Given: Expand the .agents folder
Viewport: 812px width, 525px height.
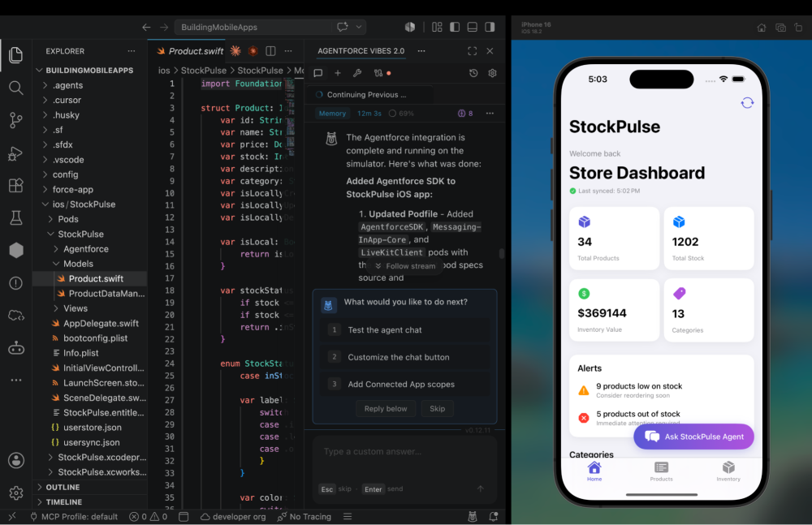Looking at the screenshot, I should tap(67, 85).
